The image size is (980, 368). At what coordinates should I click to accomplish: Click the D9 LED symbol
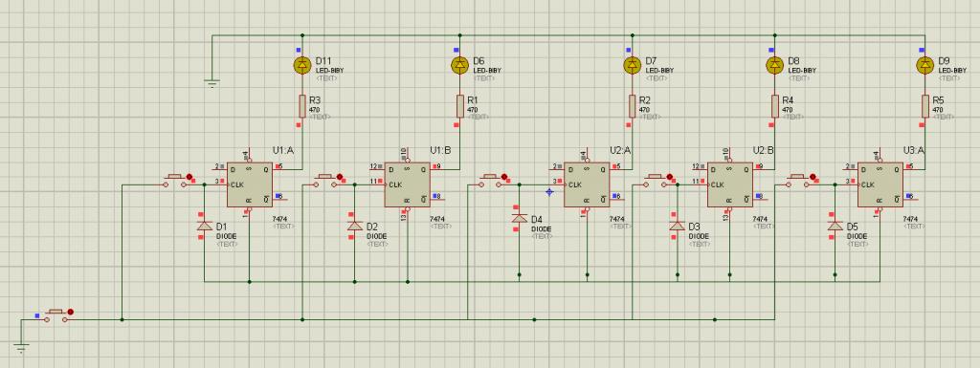click(925, 65)
